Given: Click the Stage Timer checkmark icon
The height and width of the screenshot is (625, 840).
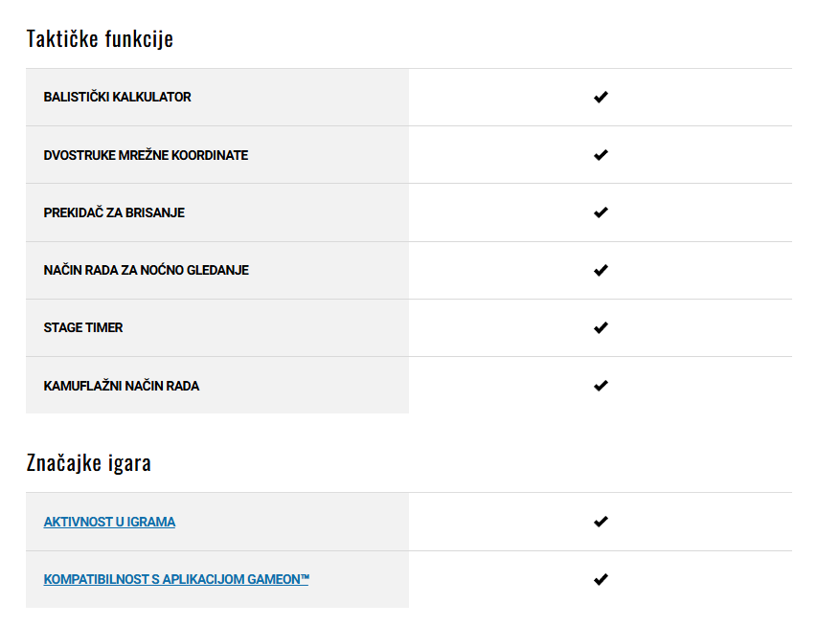Looking at the screenshot, I should (x=601, y=327).
